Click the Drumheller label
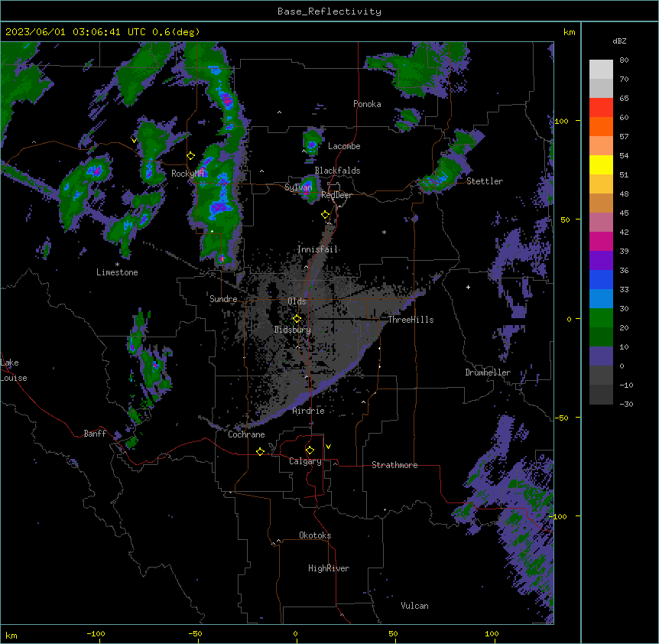The height and width of the screenshot is (644, 659). (x=488, y=372)
